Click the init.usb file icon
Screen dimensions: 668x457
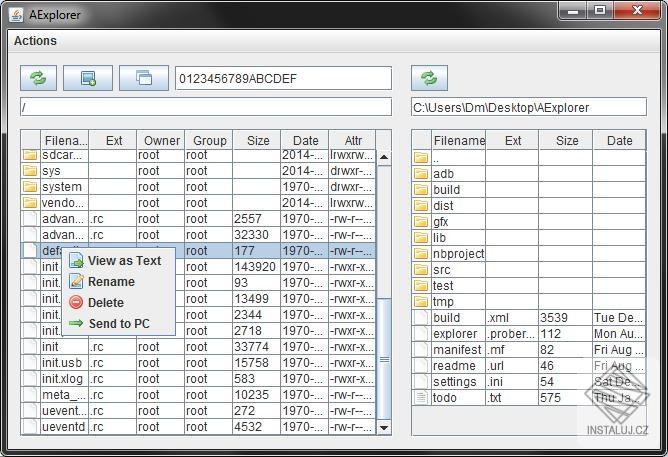click(x=30, y=363)
